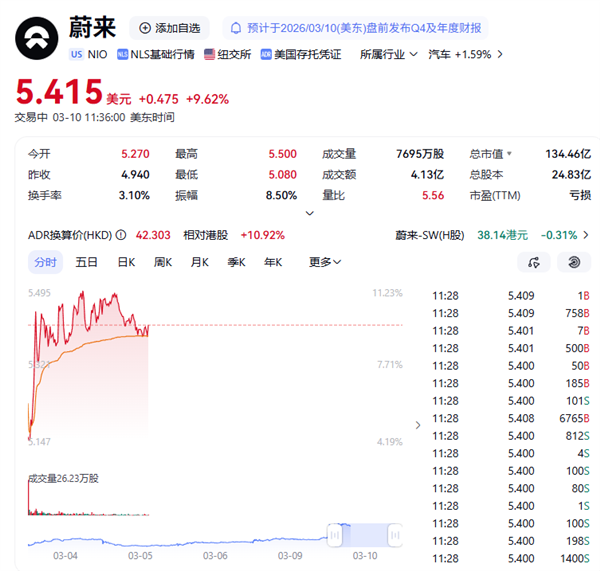The height and width of the screenshot is (571, 600).
Task: Click the chart settings spiral icon
Action: [574, 262]
